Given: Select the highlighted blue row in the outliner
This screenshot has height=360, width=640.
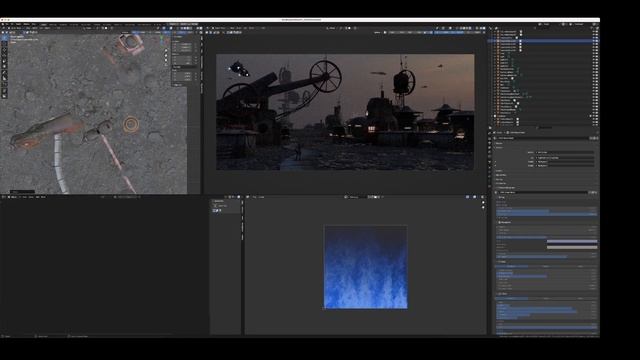Looking at the screenshot, I should coord(543,41).
